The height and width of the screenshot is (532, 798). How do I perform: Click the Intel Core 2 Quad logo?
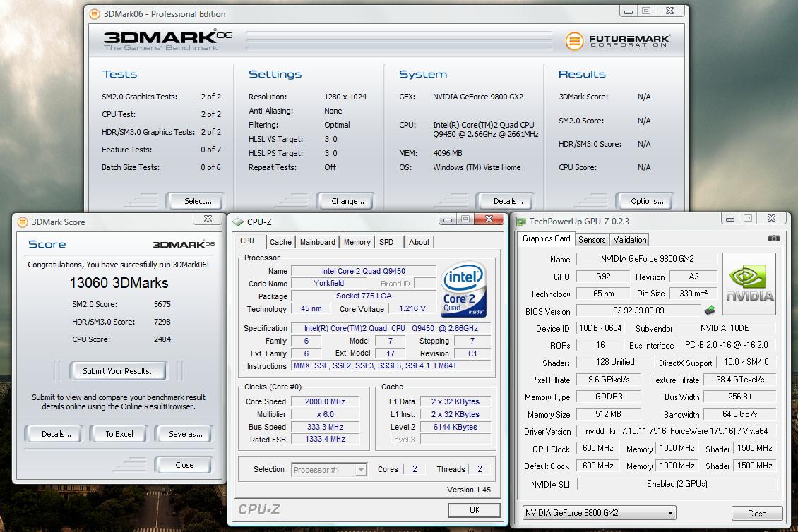click(463, 289)
